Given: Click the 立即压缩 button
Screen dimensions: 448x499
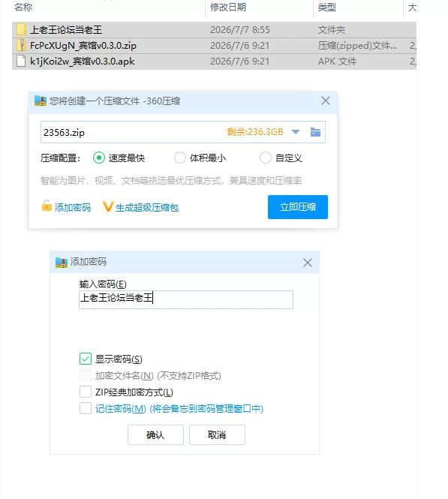Looking at the screenshot, I should pyautogui.click(x=298, y=207).
